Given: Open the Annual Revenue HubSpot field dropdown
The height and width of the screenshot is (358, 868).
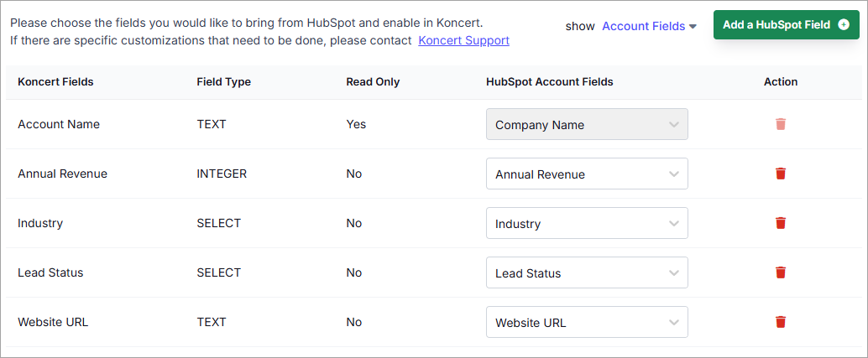Looking at the screenshot, I should 587,174.
